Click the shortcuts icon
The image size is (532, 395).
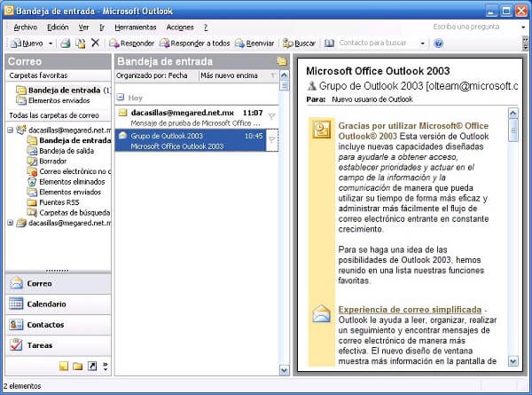(x=92, y=366)
